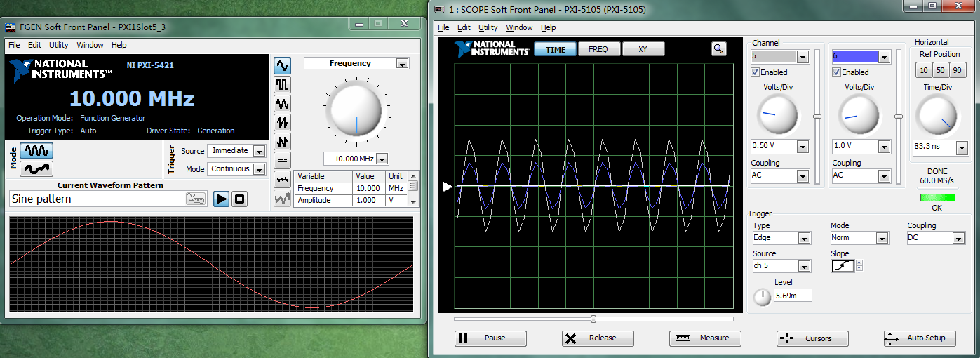Open the Frequency knob parameter dropdown
980x358 pixels.
click(402, 64)
